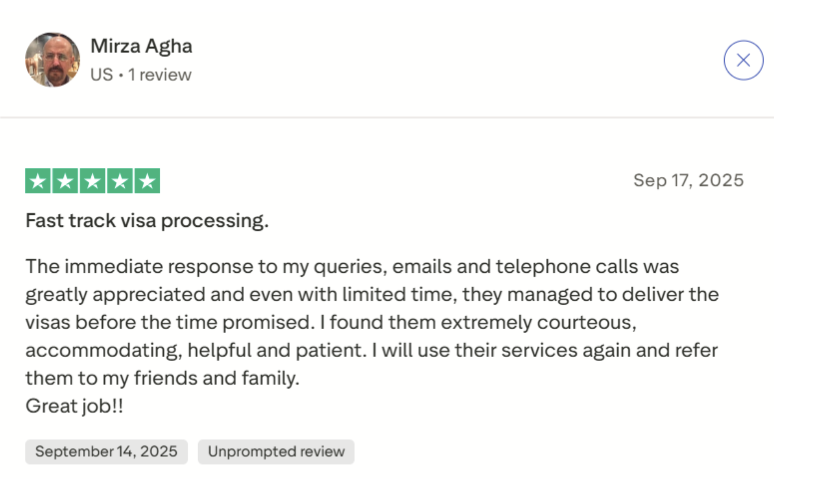Click the "them to my friends and family." line
This screenshot has width=835, height=504.
click(162, 378)
